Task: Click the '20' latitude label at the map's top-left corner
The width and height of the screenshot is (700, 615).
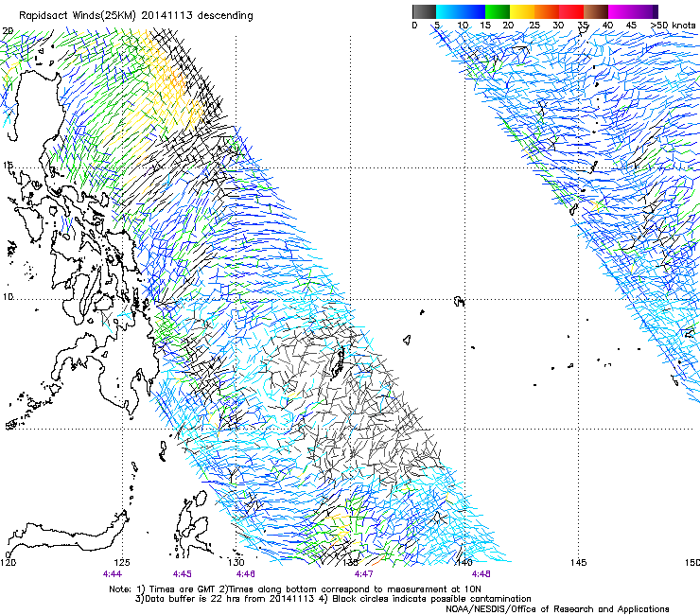Action: click(x=8, y=31)
